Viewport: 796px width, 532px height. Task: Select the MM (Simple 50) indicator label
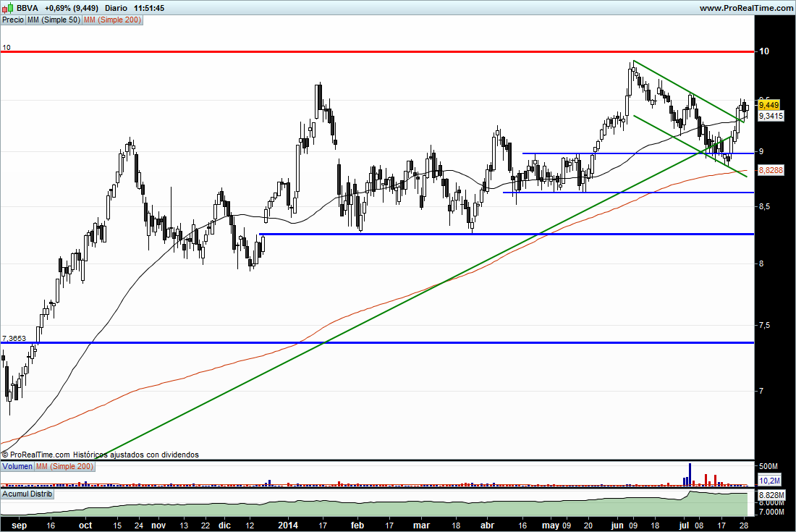click(54, 20)
